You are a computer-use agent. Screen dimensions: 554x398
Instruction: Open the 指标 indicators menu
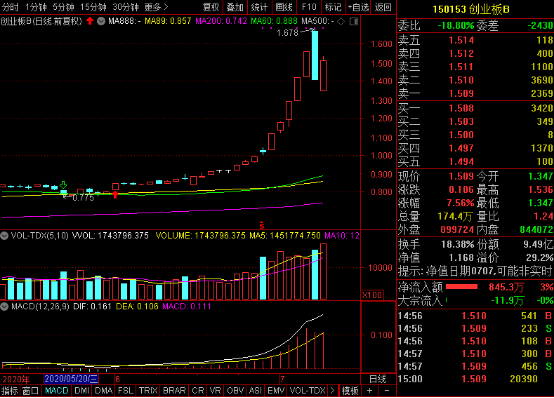[10, 391]
